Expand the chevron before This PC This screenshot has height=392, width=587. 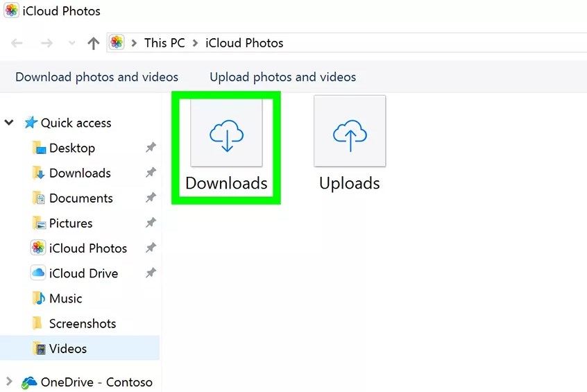coord(134,43)
